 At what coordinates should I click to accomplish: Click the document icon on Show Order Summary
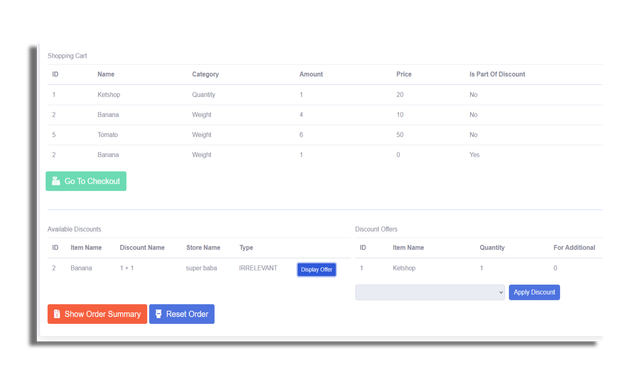[x=57, y=314]
